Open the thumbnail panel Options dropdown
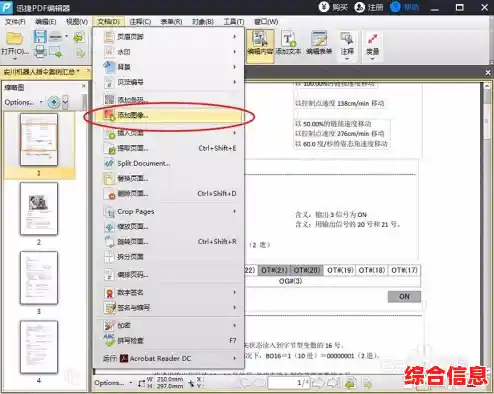494x394 pixels. tap(24, 102)
